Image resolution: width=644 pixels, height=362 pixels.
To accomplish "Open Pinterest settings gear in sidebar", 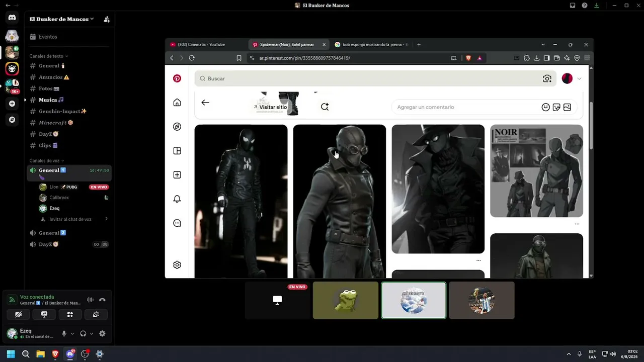I will pyautogui.click(x=177, y=265).
